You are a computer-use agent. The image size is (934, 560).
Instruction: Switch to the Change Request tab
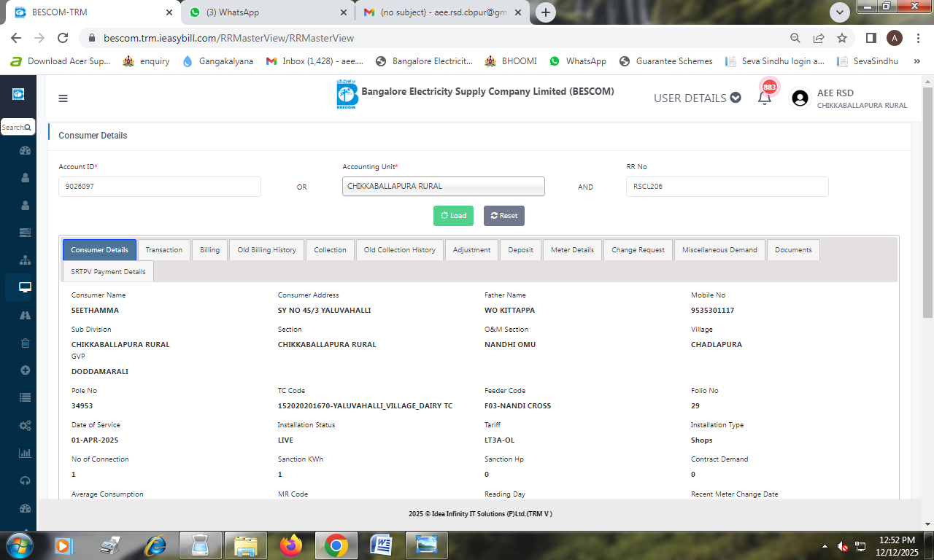click(x=638, y=250)
